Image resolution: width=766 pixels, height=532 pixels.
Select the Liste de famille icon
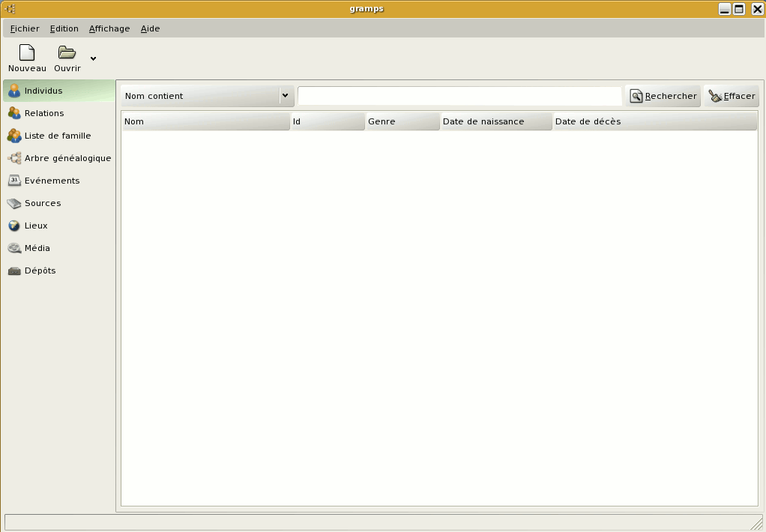click(14, 136)
